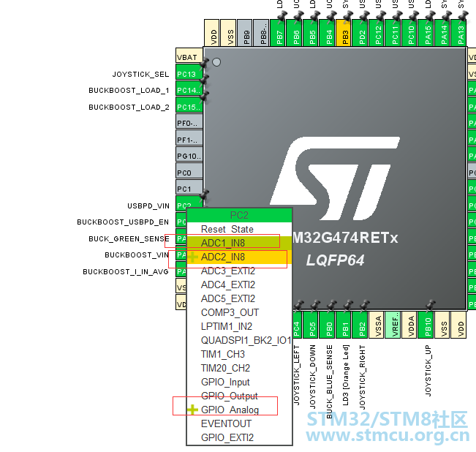Click the yellow PB3 pin
Image resolution: width=476 pixels, height=452 pixels.
coord(344,33)
